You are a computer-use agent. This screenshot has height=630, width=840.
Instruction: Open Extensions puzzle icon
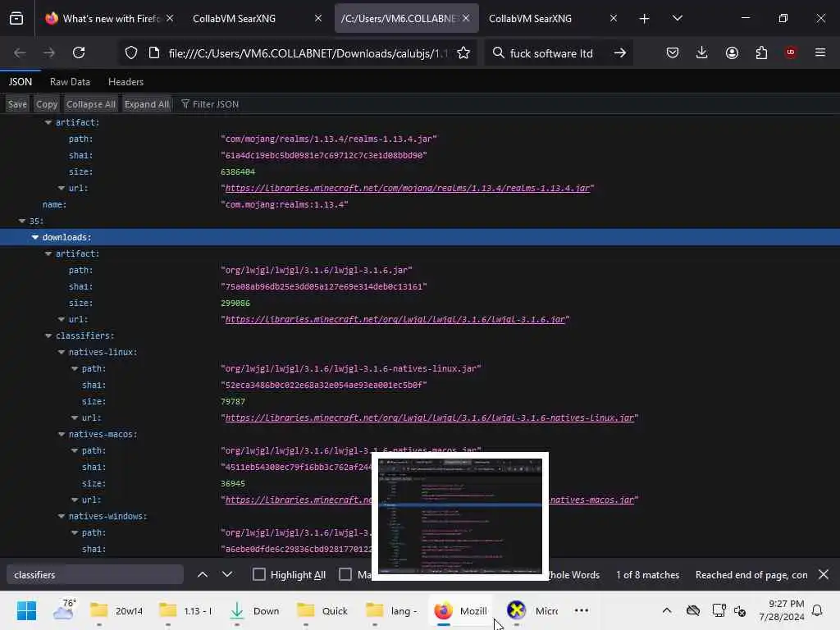(x=761, y=52)
